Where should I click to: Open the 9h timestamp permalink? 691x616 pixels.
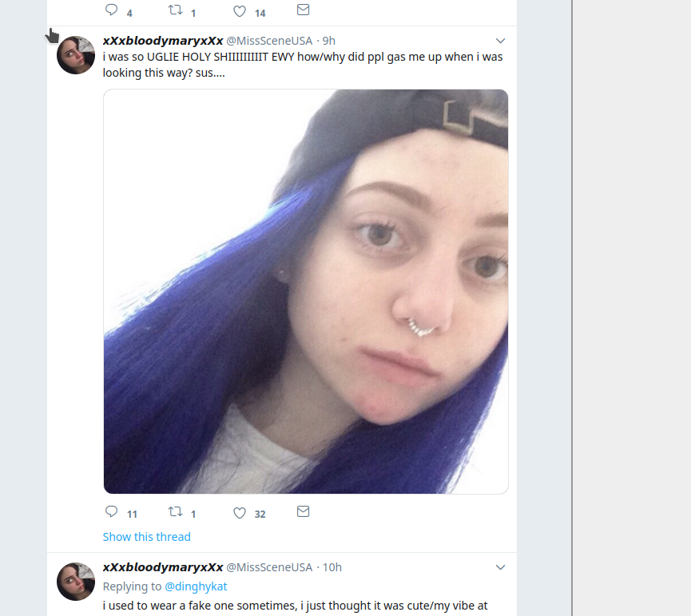coord(329,41)
